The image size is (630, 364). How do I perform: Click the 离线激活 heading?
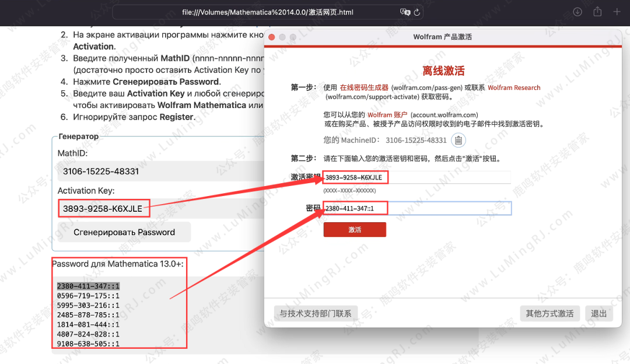point(443,71)
